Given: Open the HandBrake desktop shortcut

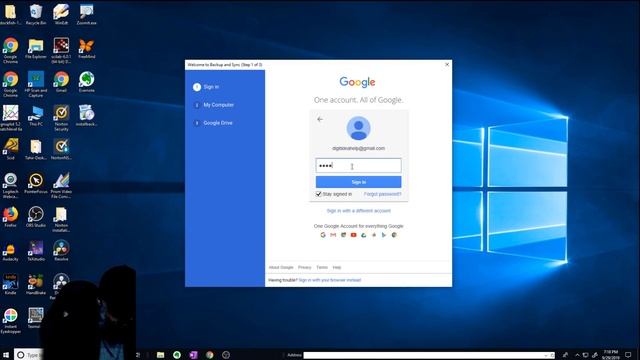Looking at the screenshot, I should tap(36, 284).
